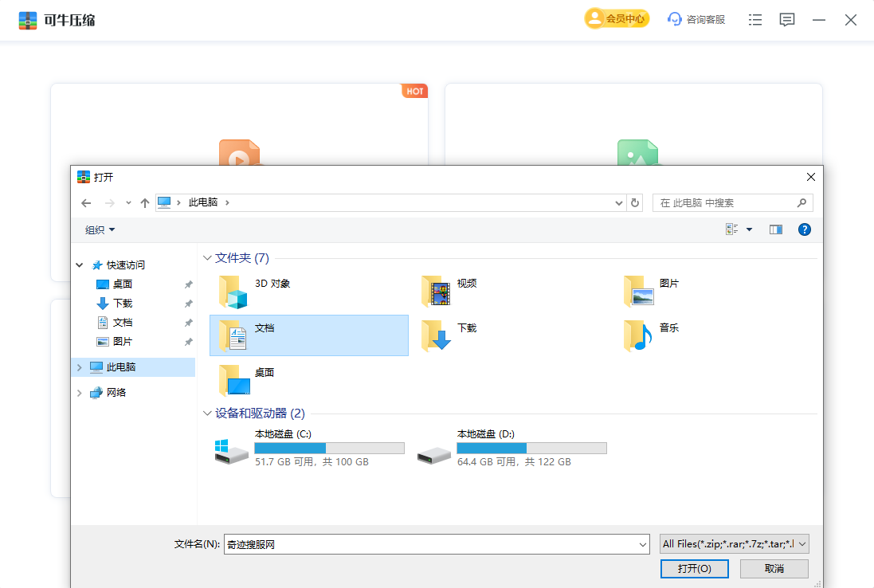
Task: Click the pin icon beside 图片
Action: point(188,342)
